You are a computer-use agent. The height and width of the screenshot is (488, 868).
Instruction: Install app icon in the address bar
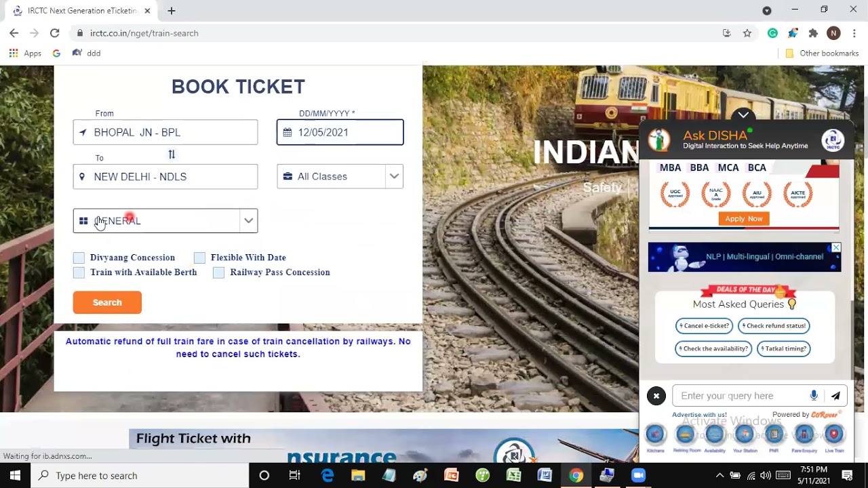726,33
